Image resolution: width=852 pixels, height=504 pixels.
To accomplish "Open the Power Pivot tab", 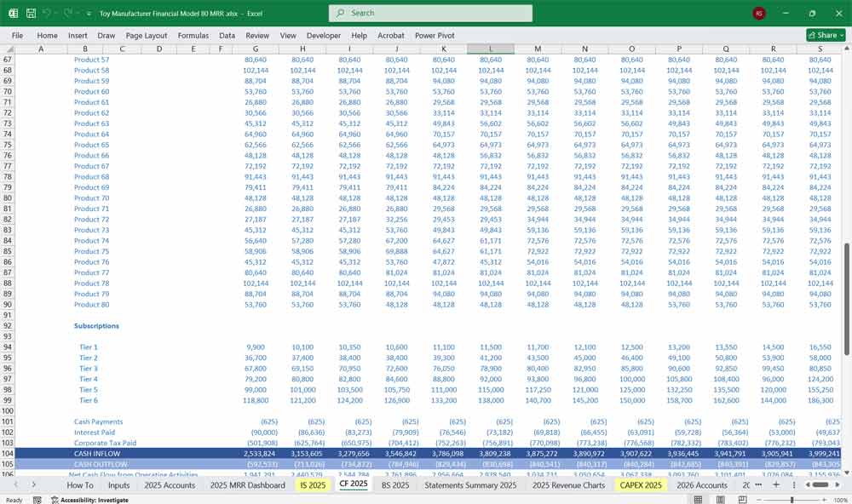I will click(x=435, y=35).
